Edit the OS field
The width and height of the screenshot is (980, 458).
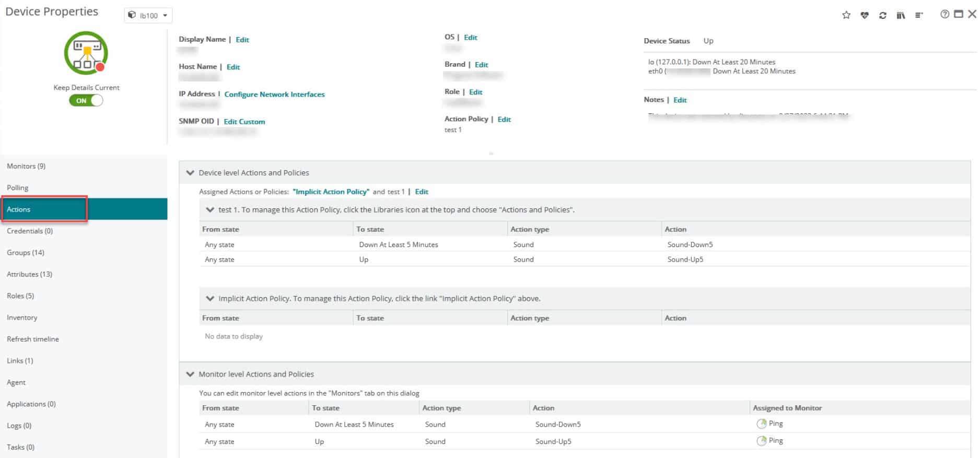(471, 38)
